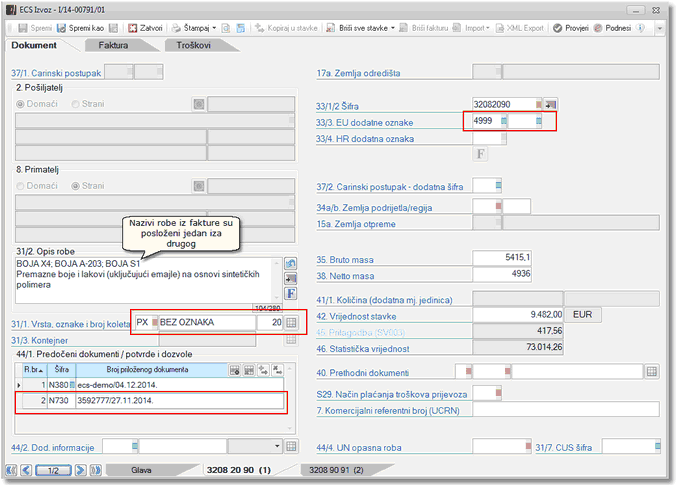Click grid icon beside Prethodni dokumenti
The height and width of the screenshot is (488, 678).
652,371
